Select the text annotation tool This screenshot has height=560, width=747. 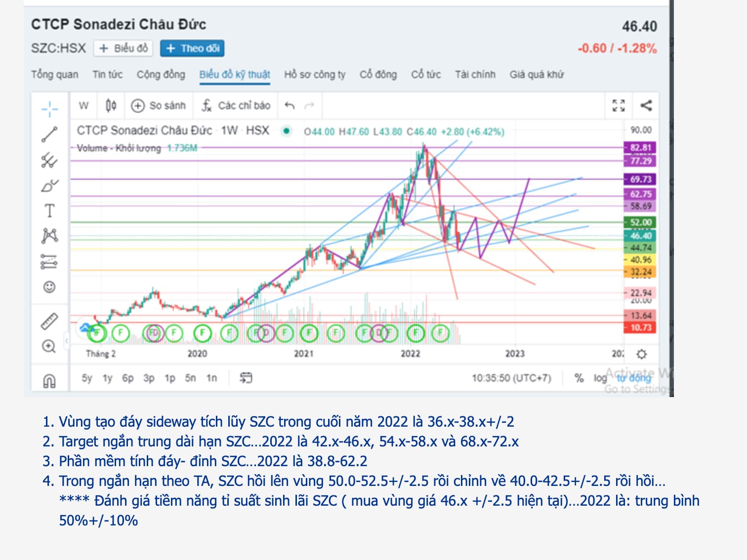click(x=49, y=211)
